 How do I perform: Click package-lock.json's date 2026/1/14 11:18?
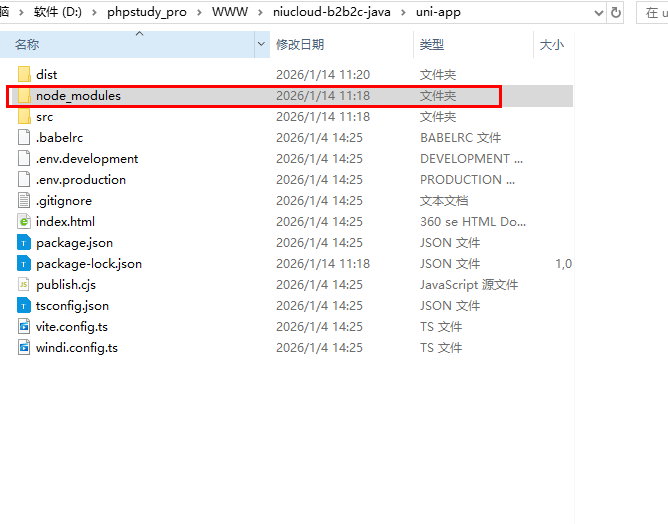[323, 264]
